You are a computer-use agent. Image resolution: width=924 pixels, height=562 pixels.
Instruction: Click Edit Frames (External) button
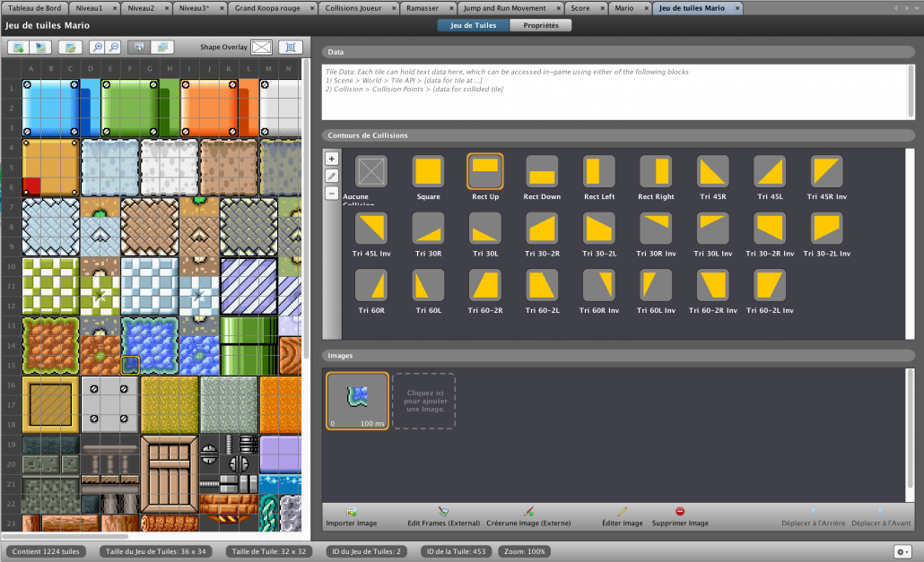[443, 517]
